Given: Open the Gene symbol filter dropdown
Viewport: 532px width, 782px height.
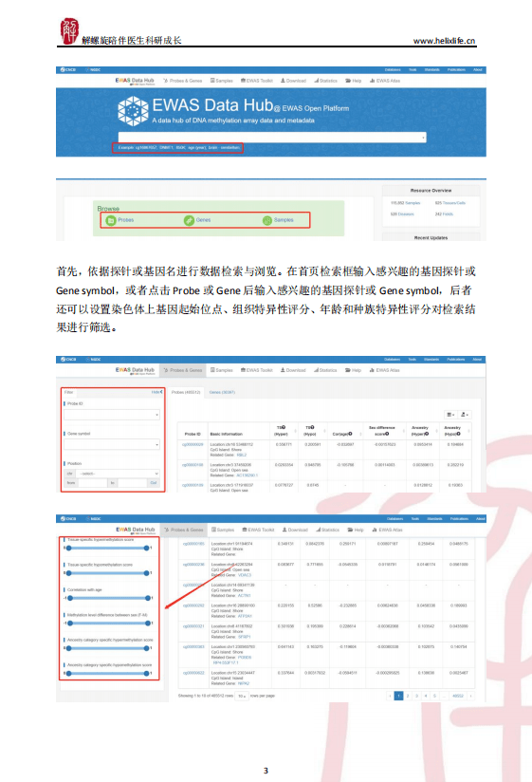Looking at the screenshot, I should click(x=112, y=444).
